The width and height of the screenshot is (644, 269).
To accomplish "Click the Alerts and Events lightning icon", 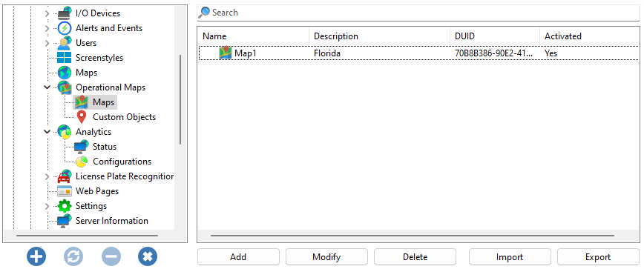I will (x=65, y=28).
